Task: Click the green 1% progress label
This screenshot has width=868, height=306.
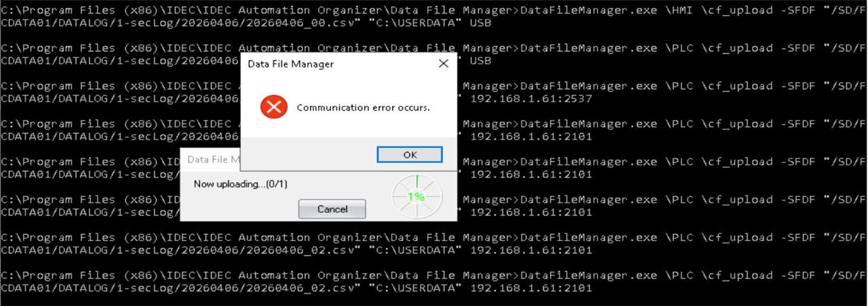Action: coord(416,197)
